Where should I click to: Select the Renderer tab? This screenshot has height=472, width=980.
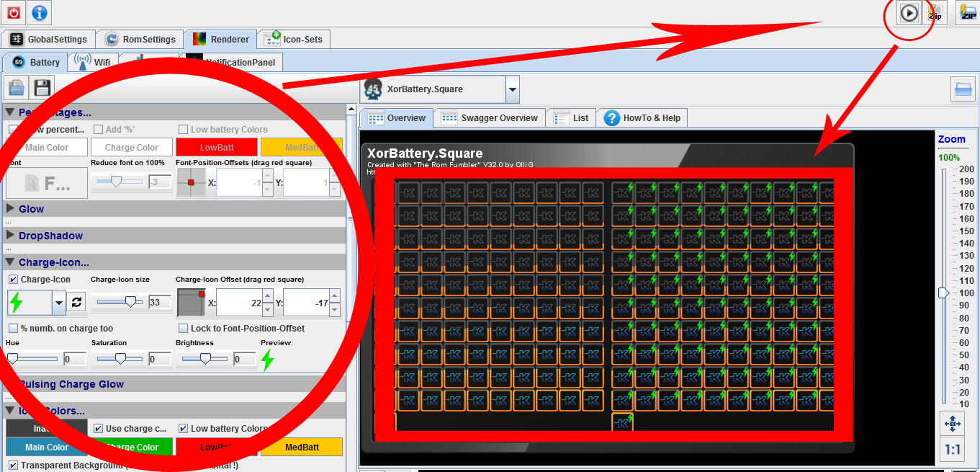point(222,40)
